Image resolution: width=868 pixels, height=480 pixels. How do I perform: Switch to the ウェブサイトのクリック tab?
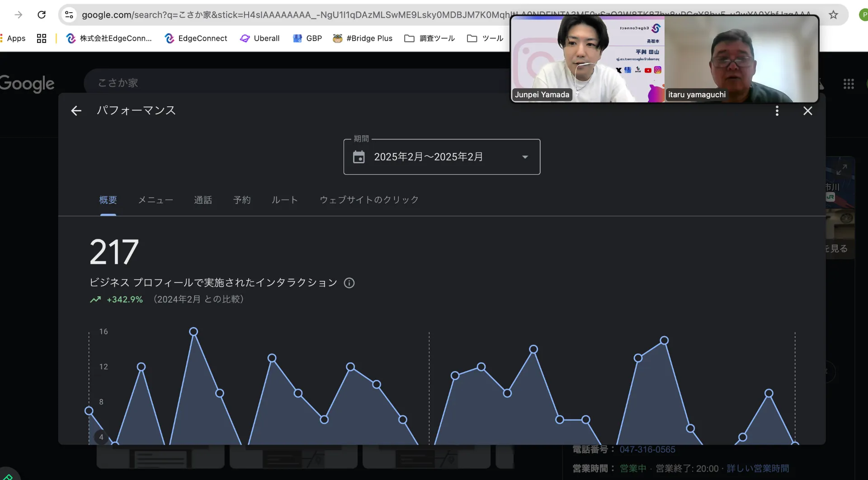pos(369,200)
